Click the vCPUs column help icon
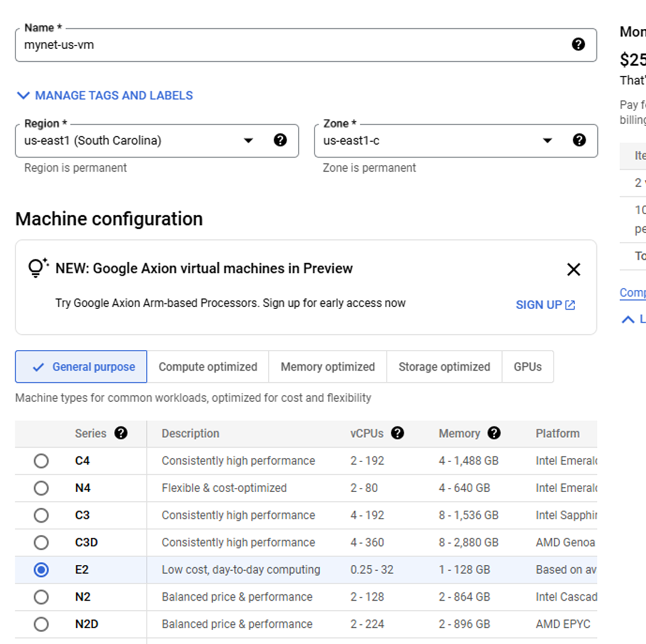This screenshot has height=644, width=646. point(397,433)
